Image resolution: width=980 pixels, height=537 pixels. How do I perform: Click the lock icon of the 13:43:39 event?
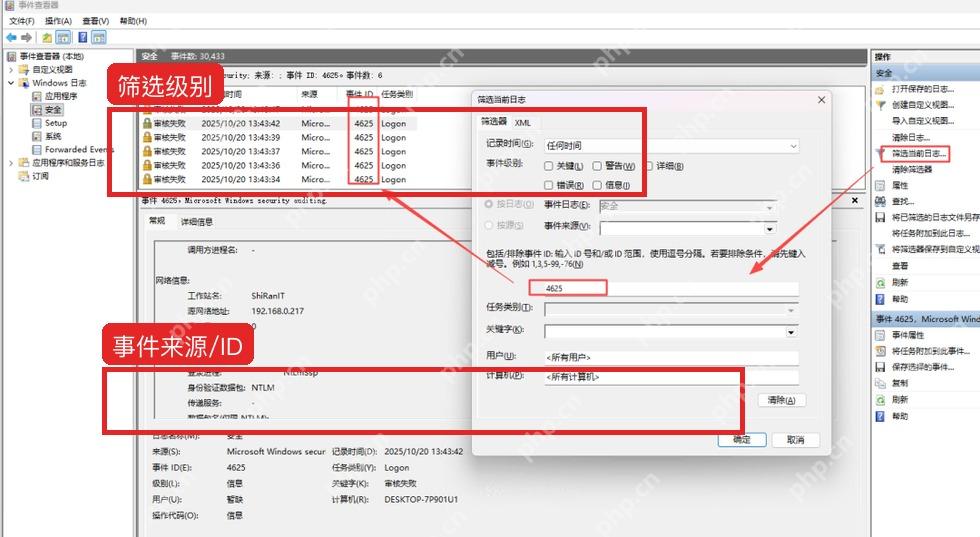[147, 137]
